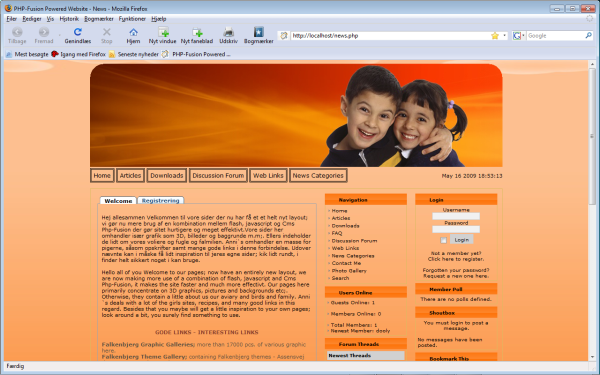This screenshot has height=375, width=600.
Task: Open the Hjælp menu
Action: coord(158,19)
